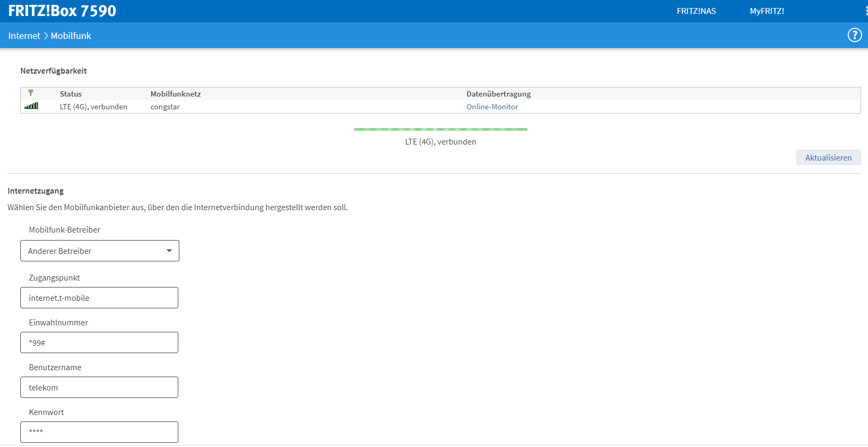This screenshot has height=447, width=868.
Task: Click the Mobilfunk-Betreiber field label
Action: (x=65, y=230)
